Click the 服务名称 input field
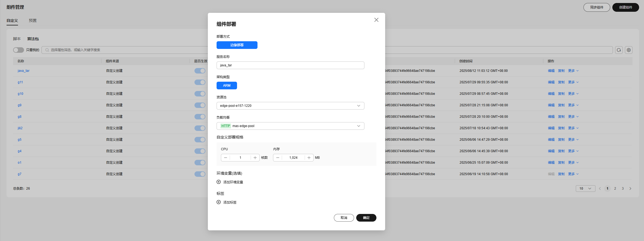644x241 pixels. click(290, 65)
